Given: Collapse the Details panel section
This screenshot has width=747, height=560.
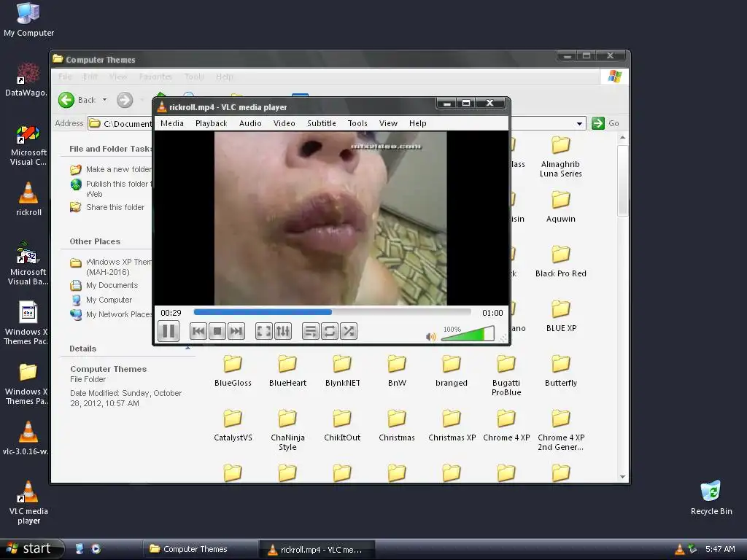Looking at the screenshot, I should tap(187, 349).
